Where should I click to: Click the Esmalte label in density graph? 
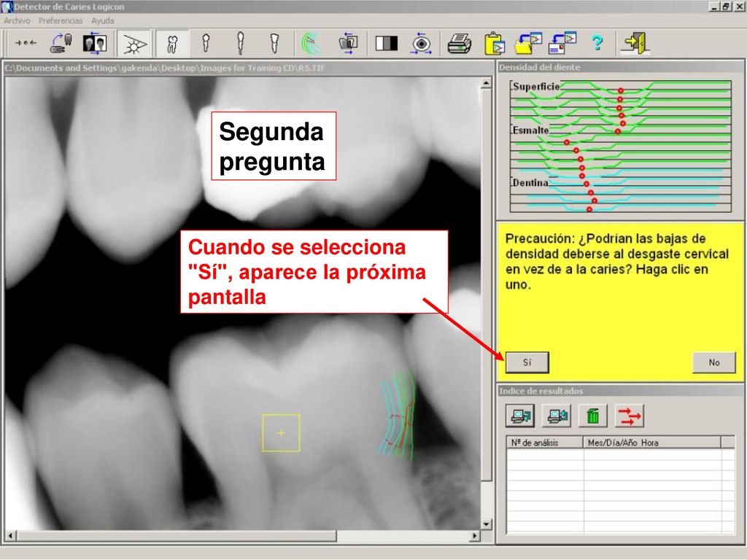coord(531,130)
